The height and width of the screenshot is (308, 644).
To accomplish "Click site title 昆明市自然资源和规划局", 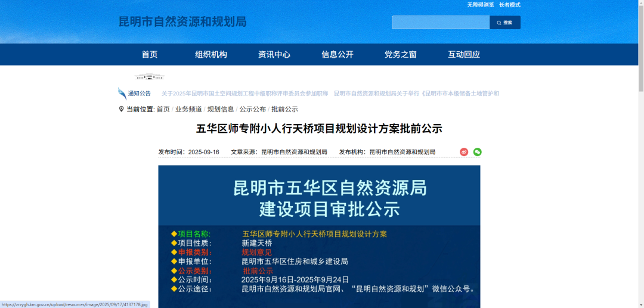I will (x=183, y=21).
